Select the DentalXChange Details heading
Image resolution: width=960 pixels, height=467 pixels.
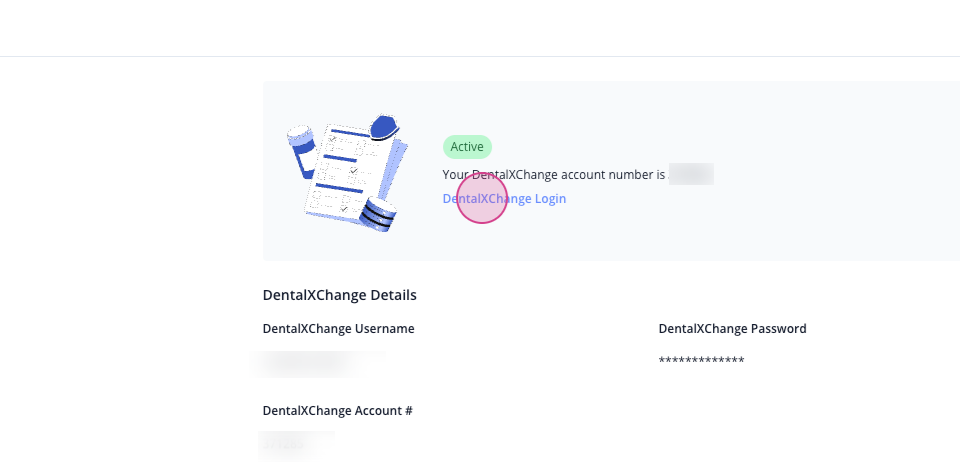click(x=340, y=295)
